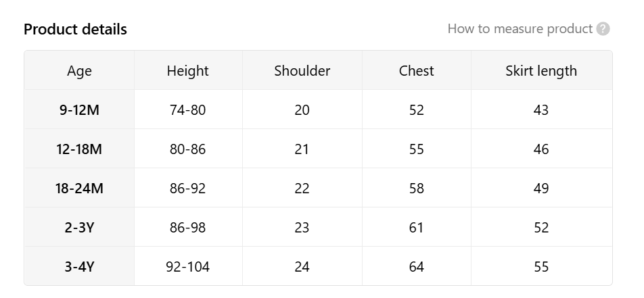The width and height of the screenshot is (644, 298).
Task: Select the Shoulder column header
Action: point(302,70)
